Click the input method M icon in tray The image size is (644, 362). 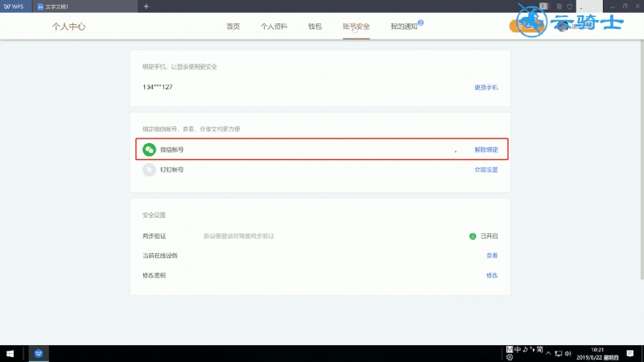(x=510, y=349)
